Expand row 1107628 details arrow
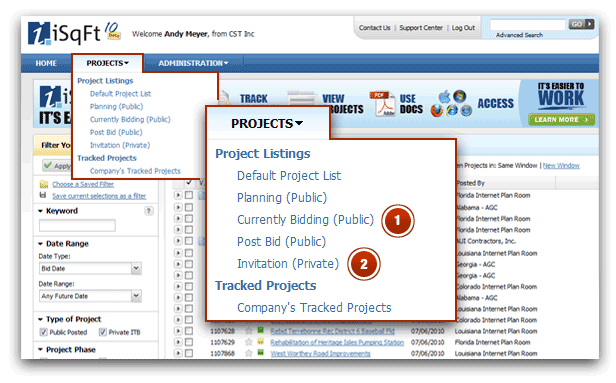The height and width of the screenshot is (383, 616). click(x=178, y=331)
